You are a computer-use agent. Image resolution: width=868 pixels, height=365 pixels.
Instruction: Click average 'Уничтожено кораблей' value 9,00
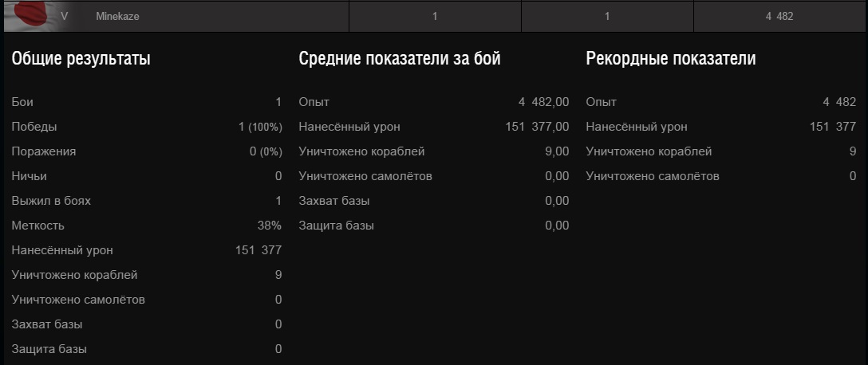[557, 151]
